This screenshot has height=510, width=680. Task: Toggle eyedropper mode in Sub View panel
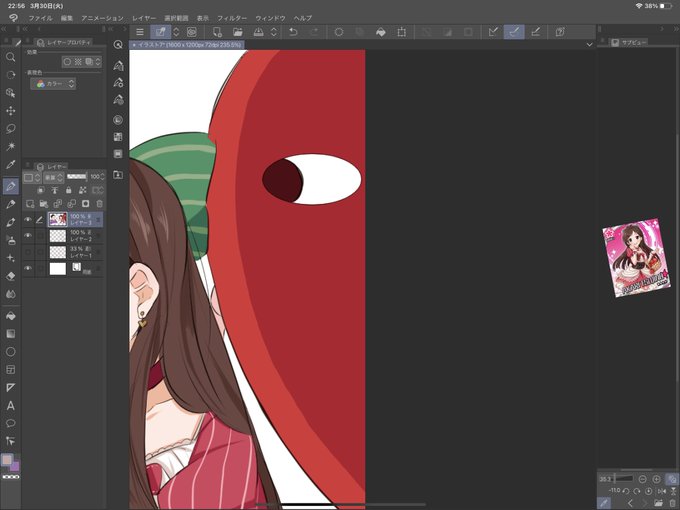point(604,503)
